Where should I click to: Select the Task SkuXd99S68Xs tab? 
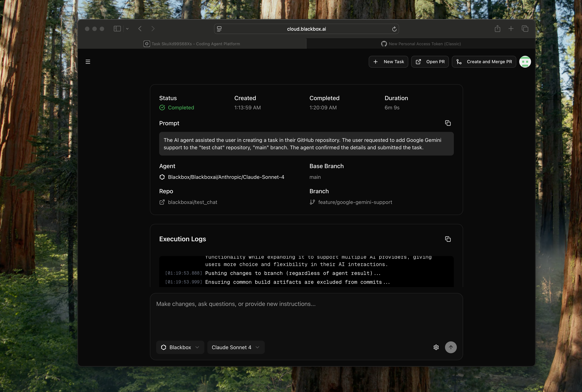click(x=192, y=44)
